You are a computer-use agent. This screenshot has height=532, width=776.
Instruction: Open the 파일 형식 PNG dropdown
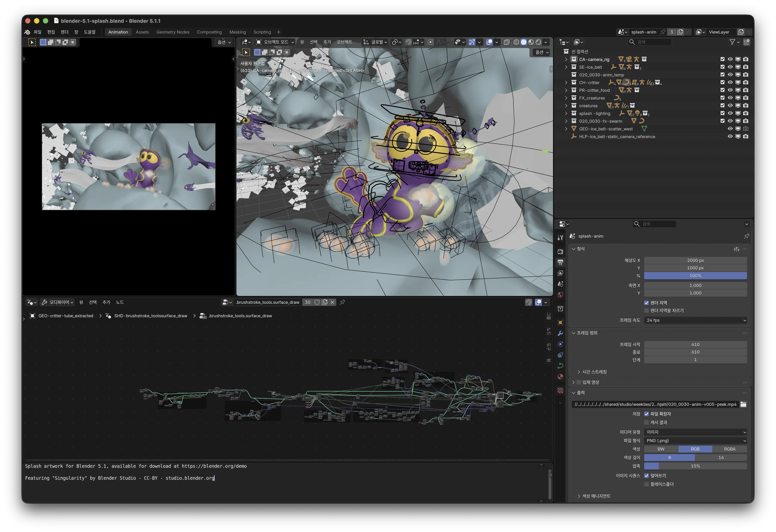pyautogui.click(x=696, y=441)
